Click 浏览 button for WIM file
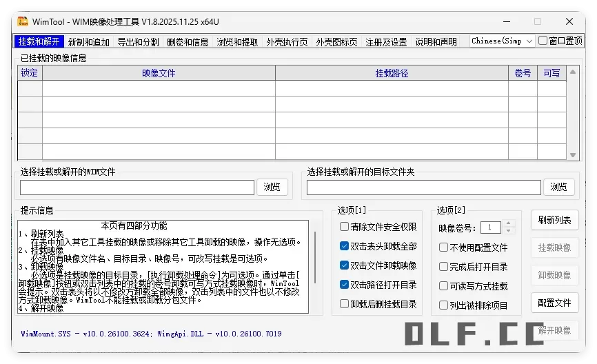 [x=272, y=187]
